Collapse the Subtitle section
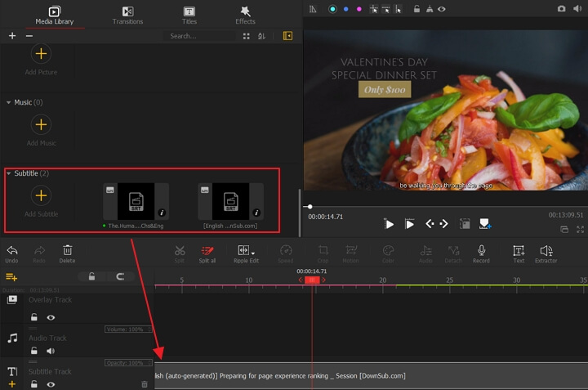The height and width of the screenshot is (390, 588). (x=9, y=173)
